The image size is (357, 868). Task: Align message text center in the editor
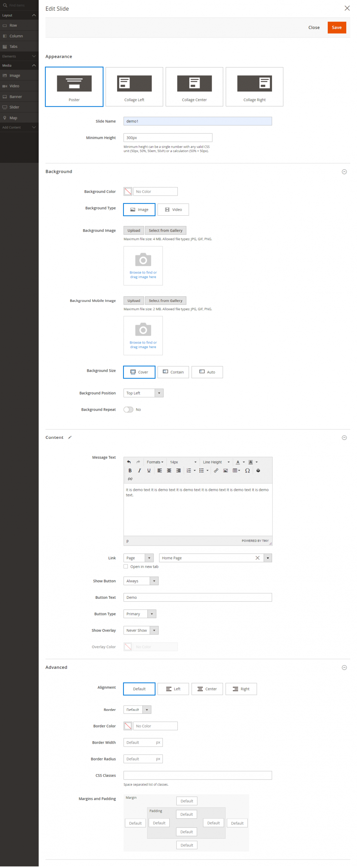169,470
